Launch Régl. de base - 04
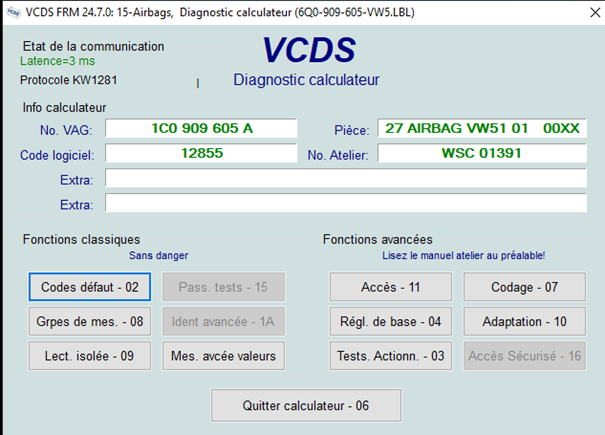 390,321
